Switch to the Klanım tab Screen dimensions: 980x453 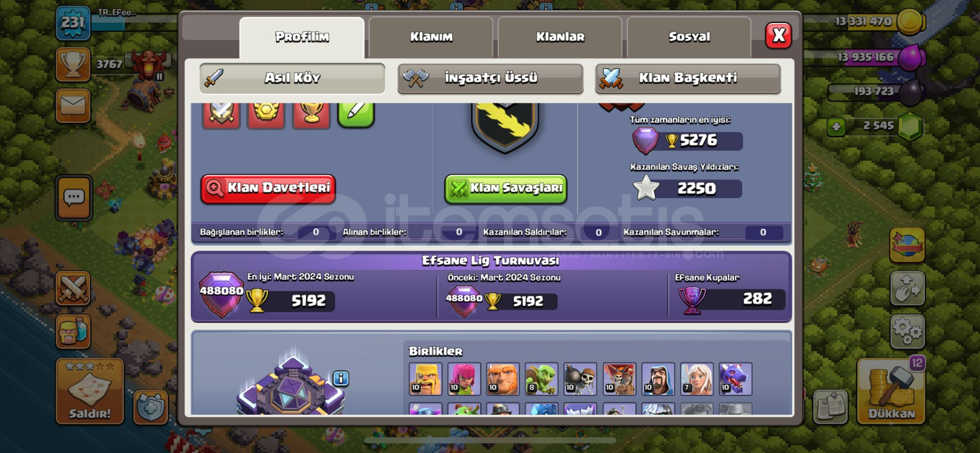(x=431, y=37)
